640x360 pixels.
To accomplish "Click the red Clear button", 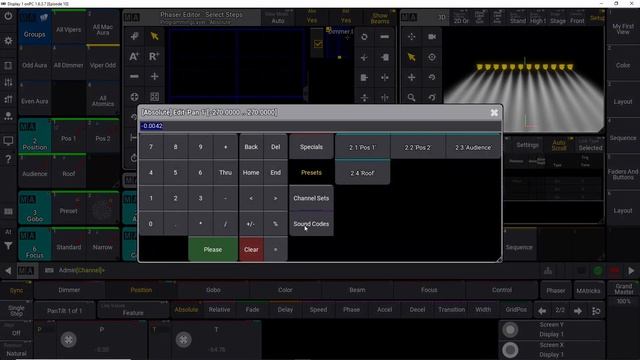I will [x=251, y=249].
